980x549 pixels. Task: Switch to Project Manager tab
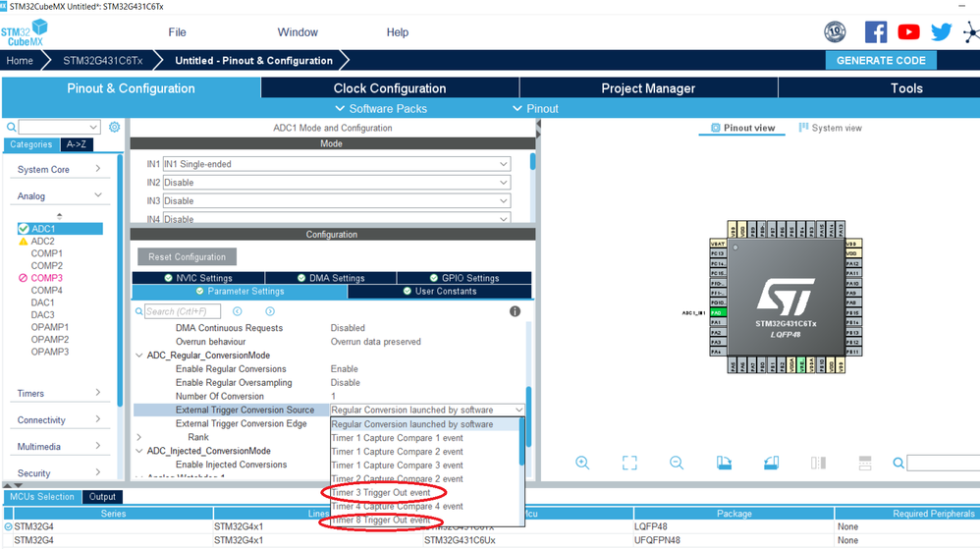648,88
